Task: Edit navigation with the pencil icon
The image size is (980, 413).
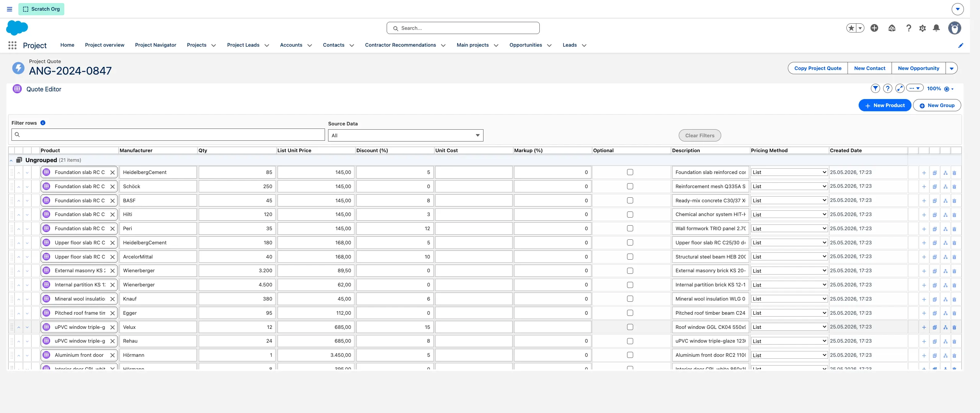Action: coord(961,45)
